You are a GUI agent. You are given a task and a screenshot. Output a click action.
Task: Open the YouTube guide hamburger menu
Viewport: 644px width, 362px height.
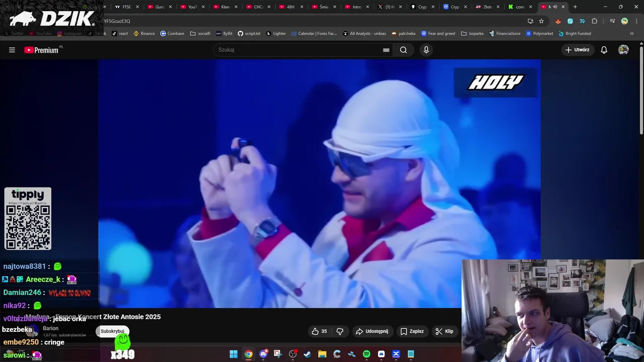click(x=12, y=50)
